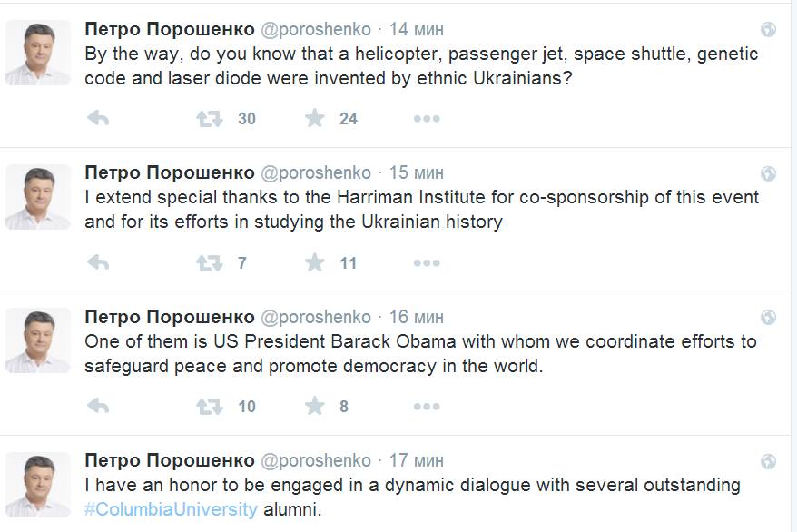
Task: Reply to the Barack Obama tweet
Action: click(98, 407)
